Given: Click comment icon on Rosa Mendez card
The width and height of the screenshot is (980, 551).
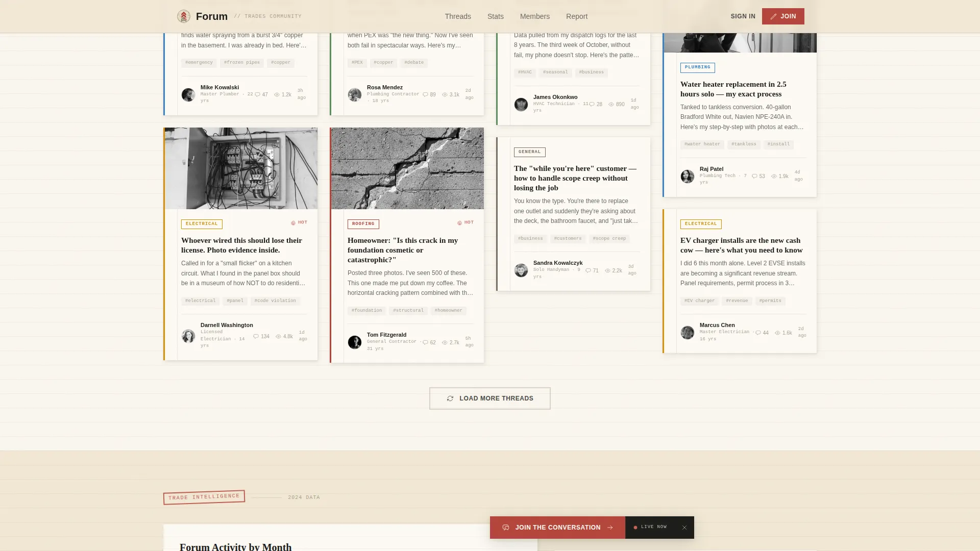Looking at the screenshot, I should click(425, 94).
